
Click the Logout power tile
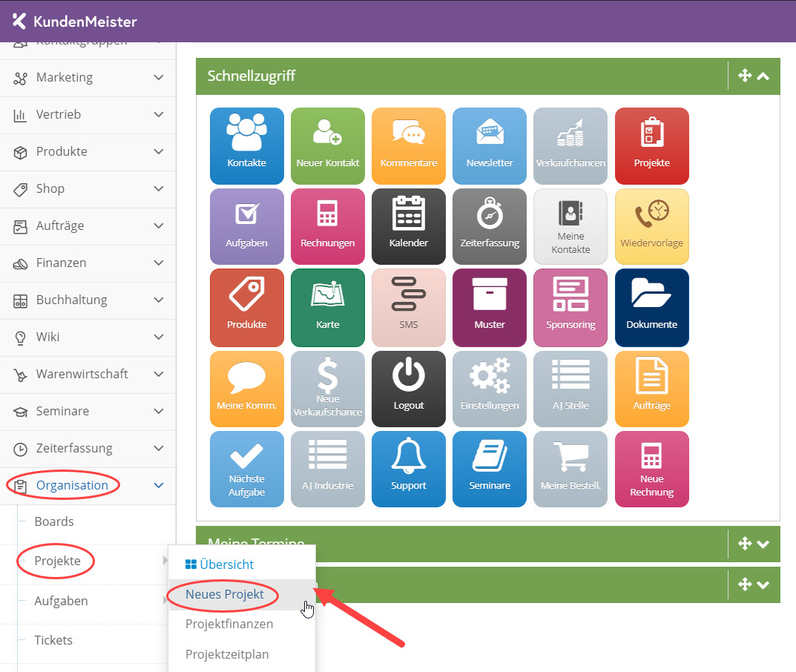point(408,388)
